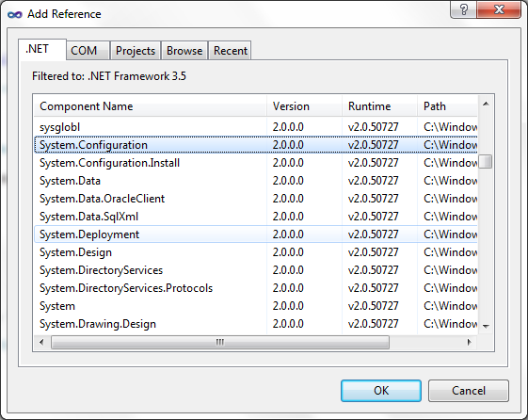Click the vertical scrollbar thumb
The height and width of the screenshot is (420, 528).
(486, 161)
